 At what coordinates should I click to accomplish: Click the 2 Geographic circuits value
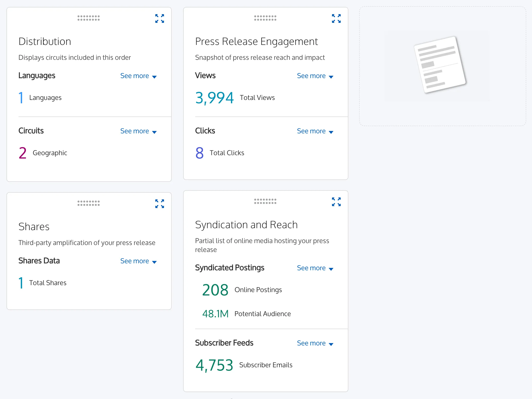point(22,153)
